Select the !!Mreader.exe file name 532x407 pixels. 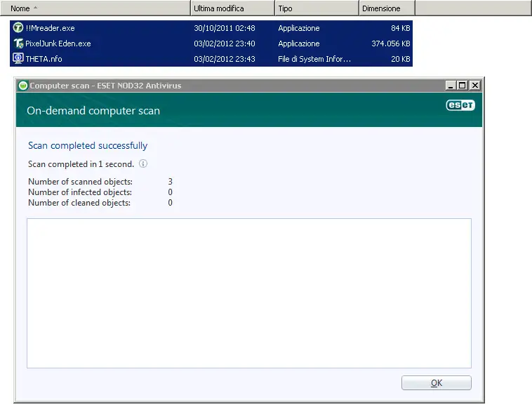(51, 28)
